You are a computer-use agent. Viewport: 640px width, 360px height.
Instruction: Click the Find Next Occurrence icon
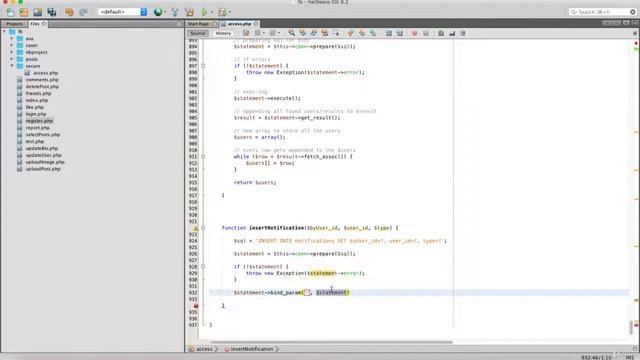pyautogui.click(x=313, y=33)
